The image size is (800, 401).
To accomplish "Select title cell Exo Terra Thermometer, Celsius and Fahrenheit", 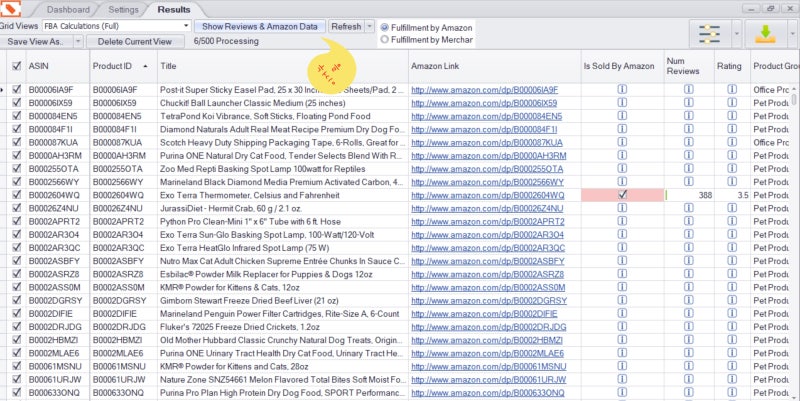I will tap(283, 195).
